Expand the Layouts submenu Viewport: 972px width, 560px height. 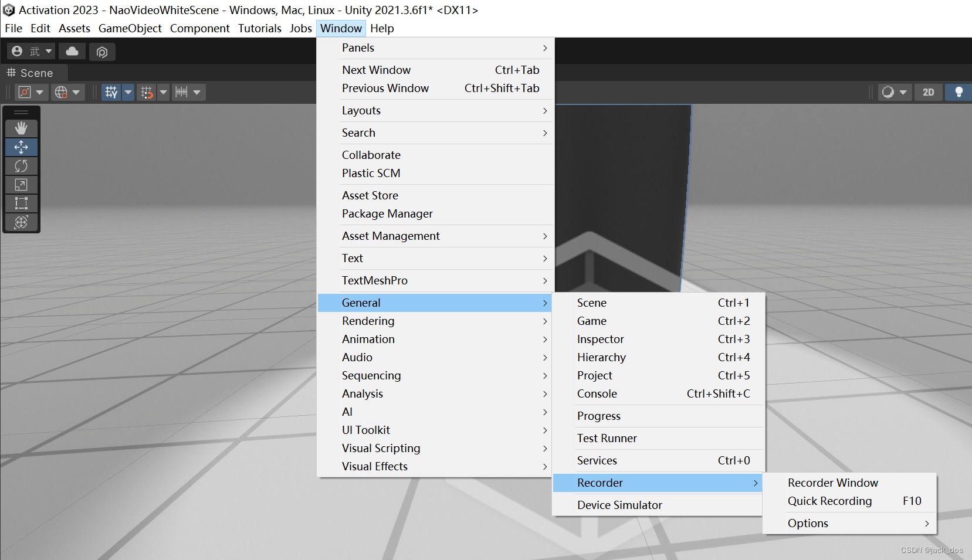click(435, 110)
